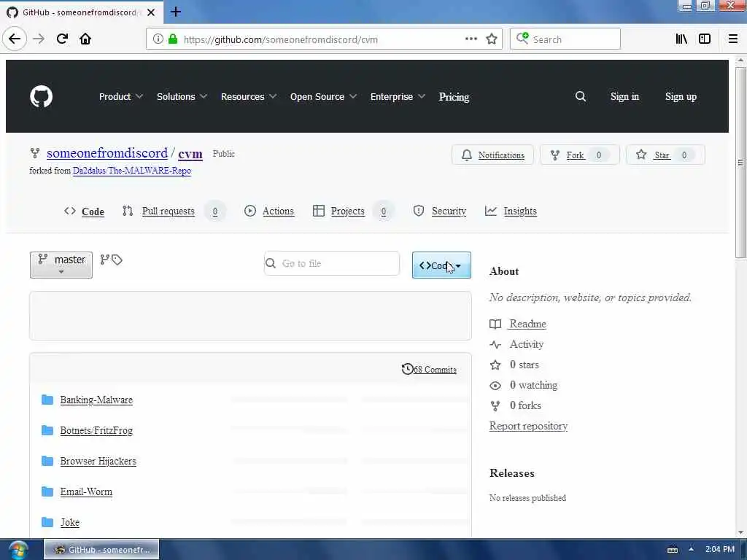The width and height of the screenshot is (747, 560).
Task: Expand the Resources menu
Action: tap(249, 97)
